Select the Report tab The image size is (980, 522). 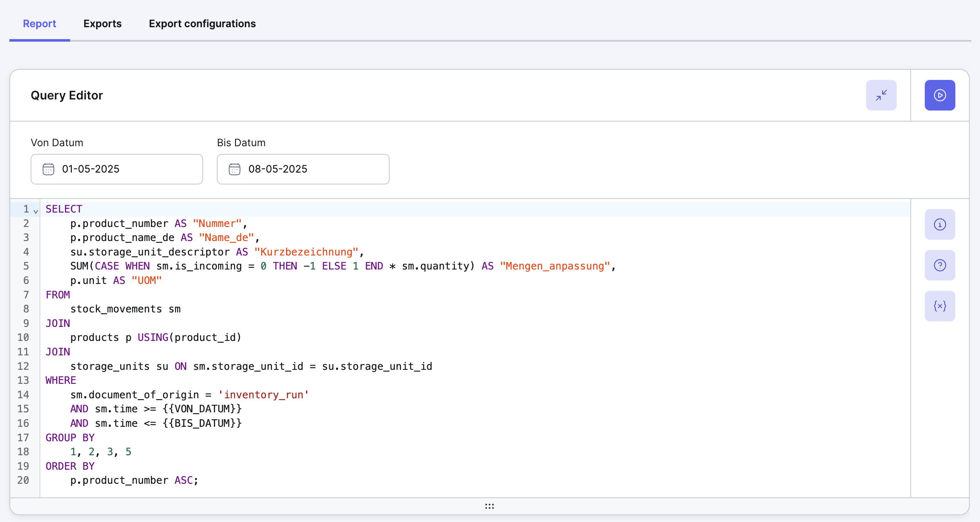click(x=40, y=24)
